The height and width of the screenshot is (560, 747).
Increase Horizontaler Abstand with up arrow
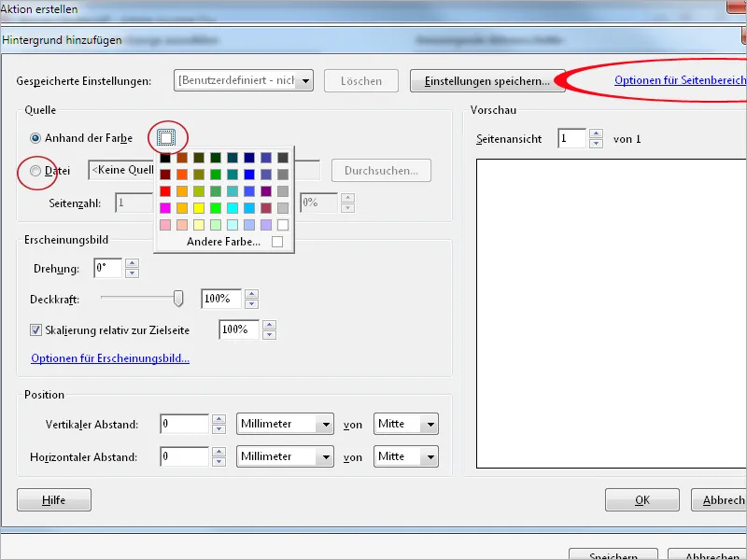pyautogui.click(x=218, y=452)
